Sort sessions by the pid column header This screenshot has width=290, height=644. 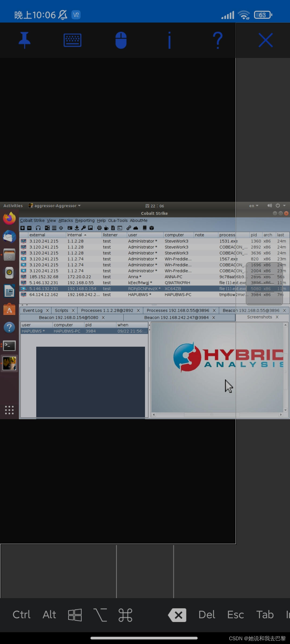point(256,235)
